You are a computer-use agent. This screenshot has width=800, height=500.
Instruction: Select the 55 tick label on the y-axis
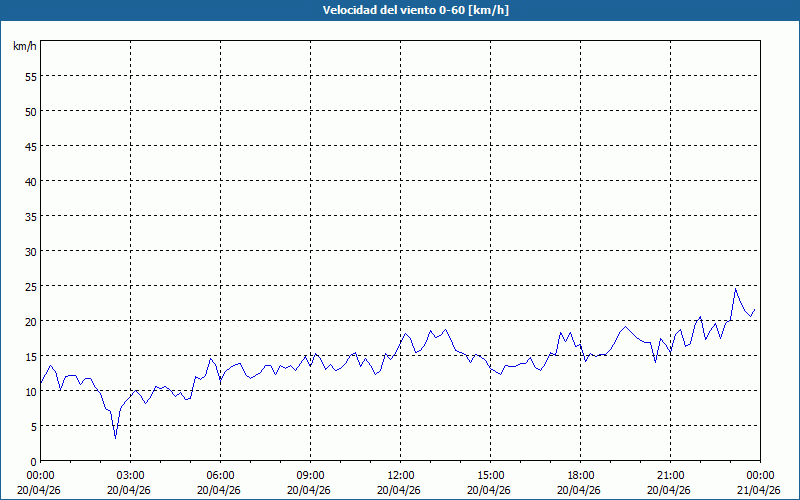click(x=30, y=76)
